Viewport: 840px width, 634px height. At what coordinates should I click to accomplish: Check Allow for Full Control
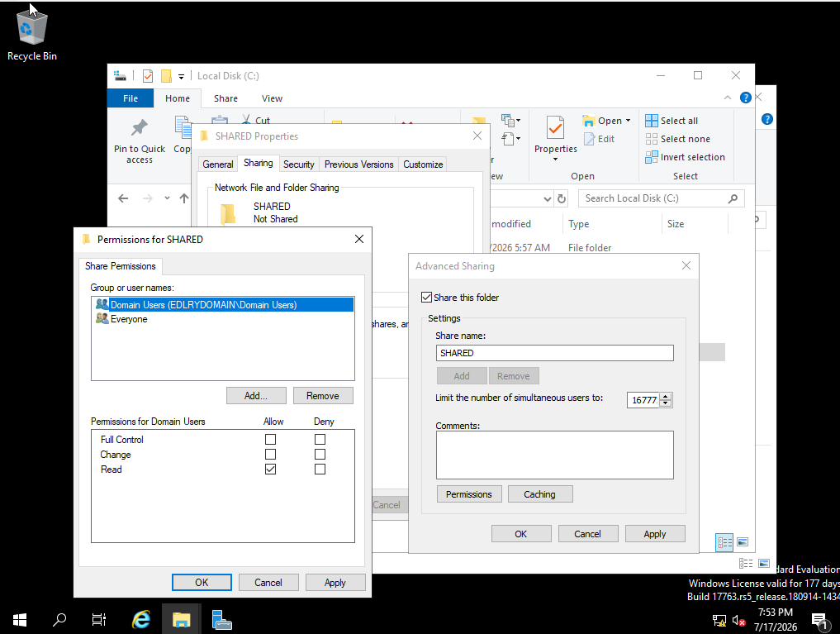pyautogui.click(x=271, y=440)
